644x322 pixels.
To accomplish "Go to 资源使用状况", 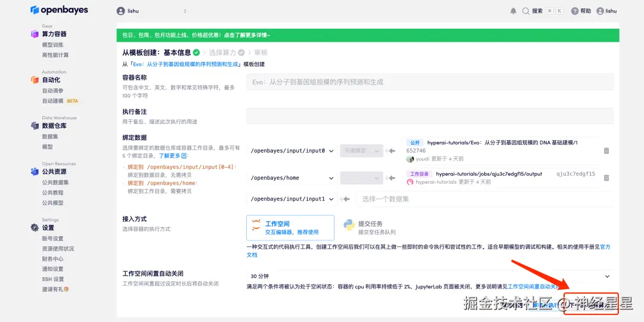I will pos(58,249).
